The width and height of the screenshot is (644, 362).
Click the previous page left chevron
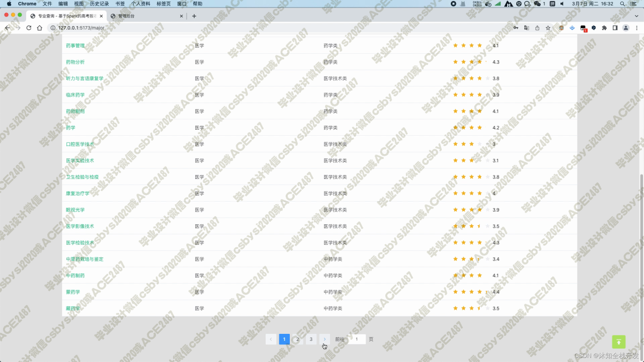[271, 339]
